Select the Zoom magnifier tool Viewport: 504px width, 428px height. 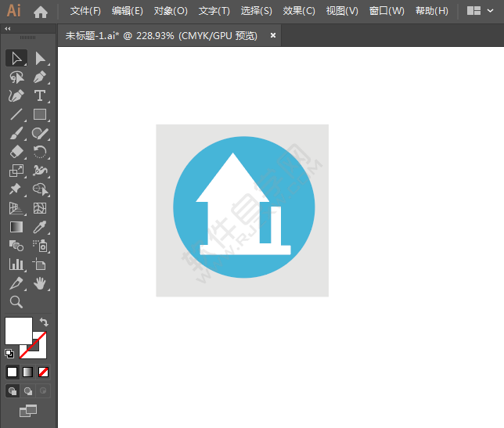click(x=16, y=302)
